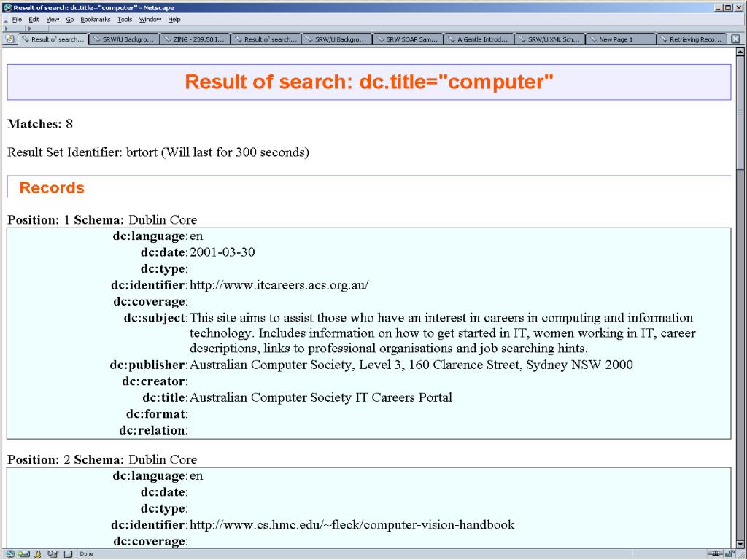Expand the collapsed navigation toolbar arrow
The height and width of the screenshot is (560, 747).
pos(6,28)
